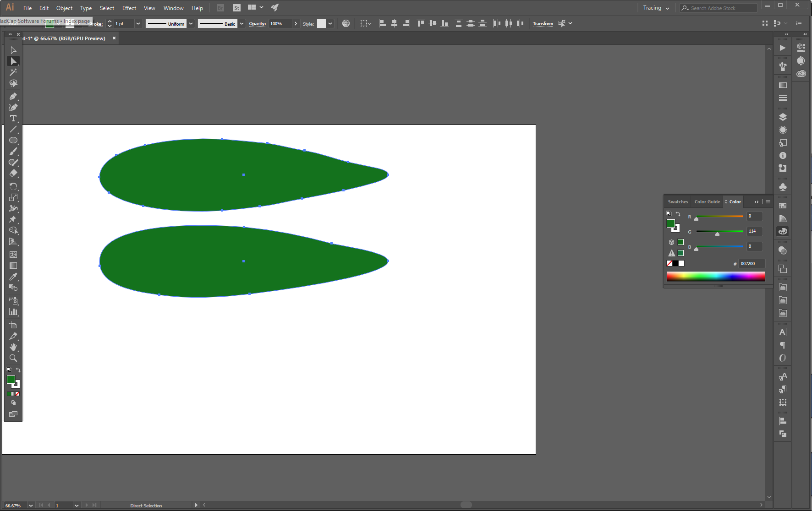This screenshot has width=812, height=511.
Task: Select the Rotate tool
Action: (x=13, y=186)
